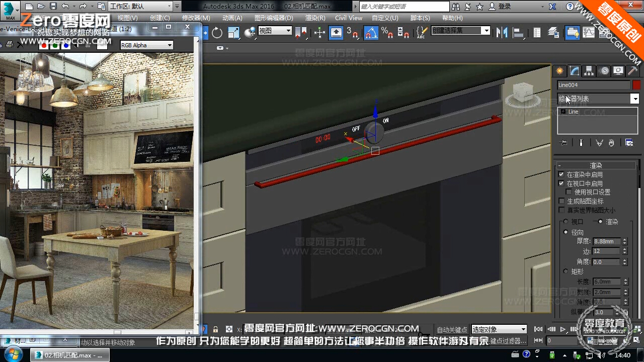Click the search field 键入关键字或短语

(405, 7)
